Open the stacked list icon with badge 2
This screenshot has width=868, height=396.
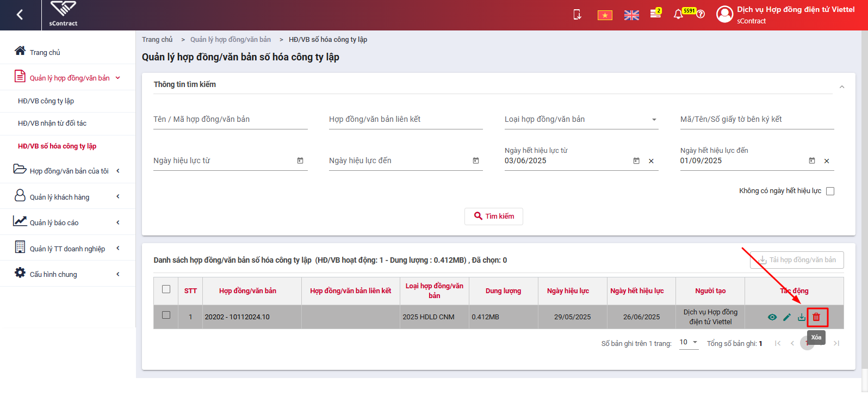[656, 14]
